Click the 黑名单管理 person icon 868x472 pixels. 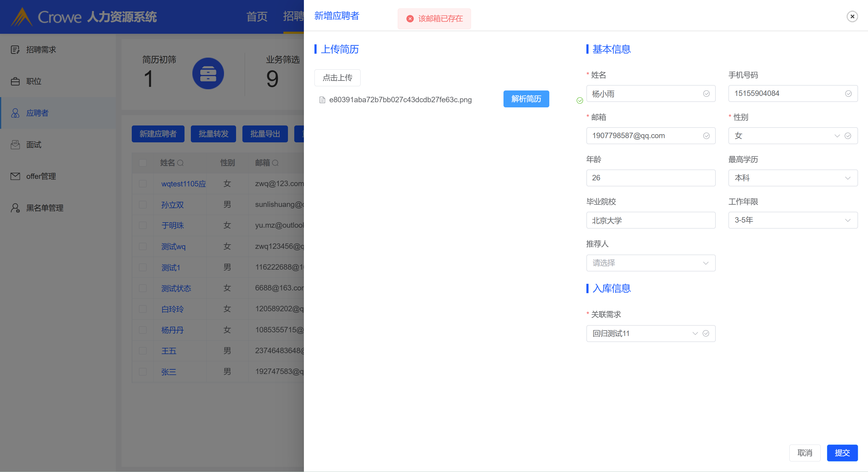(15, 208)
